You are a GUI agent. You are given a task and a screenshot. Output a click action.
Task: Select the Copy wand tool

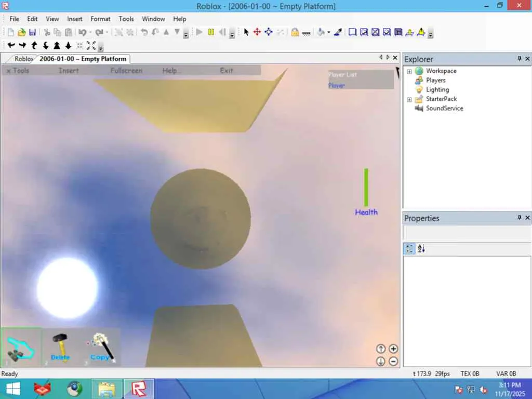coord(100,348)
